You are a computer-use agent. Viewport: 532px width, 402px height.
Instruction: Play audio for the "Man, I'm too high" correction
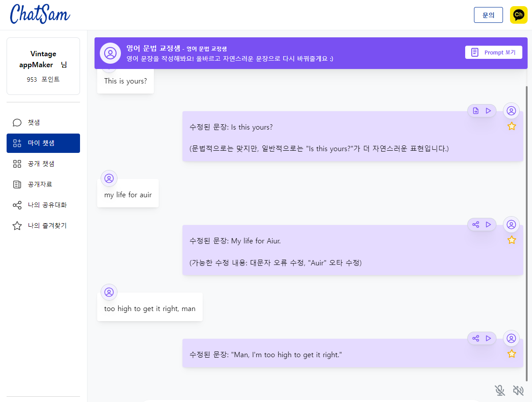pos(488,338)
